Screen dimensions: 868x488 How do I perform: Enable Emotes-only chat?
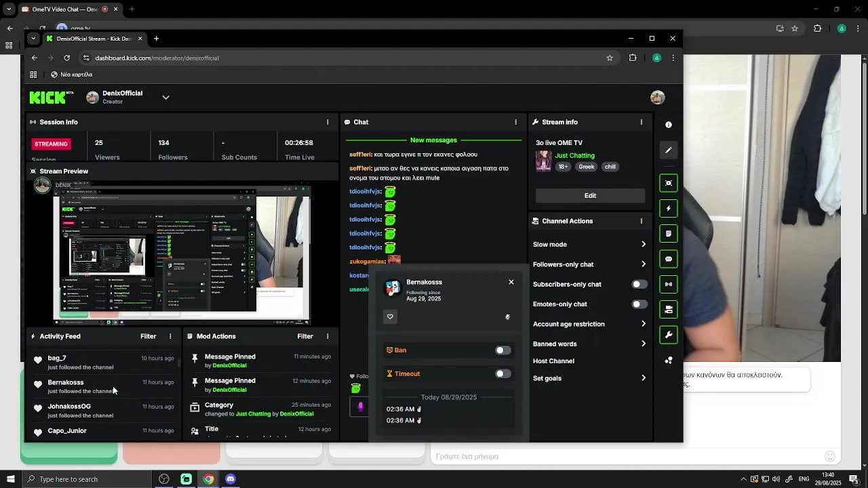point(639,304)
